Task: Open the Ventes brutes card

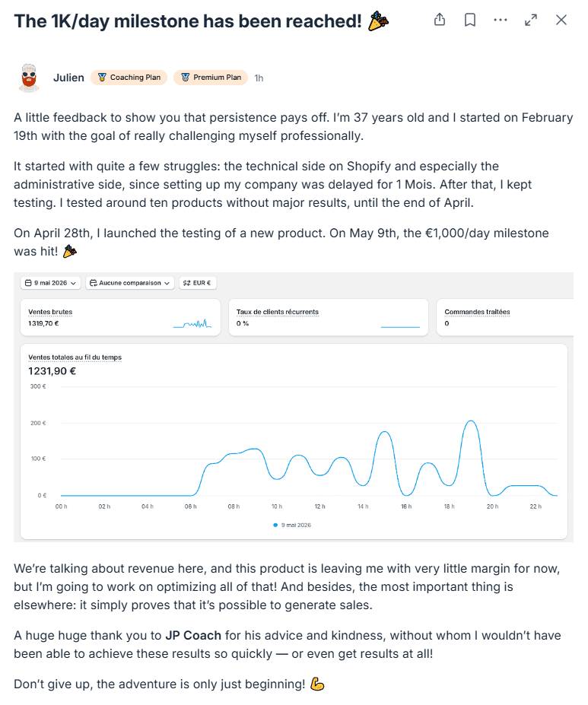Action: pos(120,317)
